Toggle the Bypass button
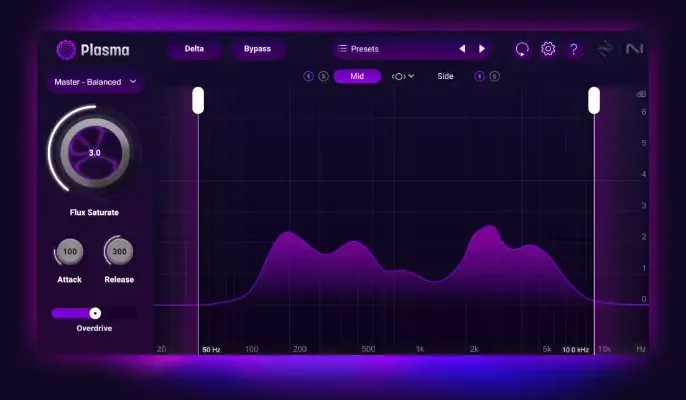 coord(257,49)
